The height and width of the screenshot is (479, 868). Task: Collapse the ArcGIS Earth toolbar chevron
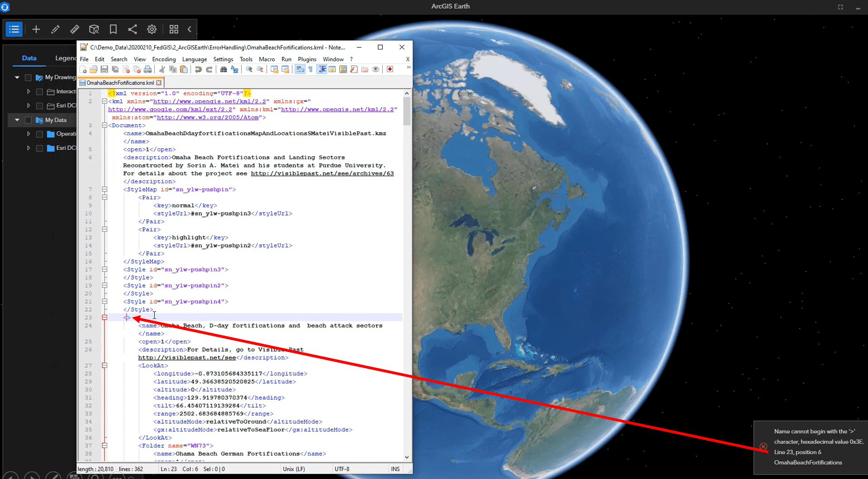[190, 29]
